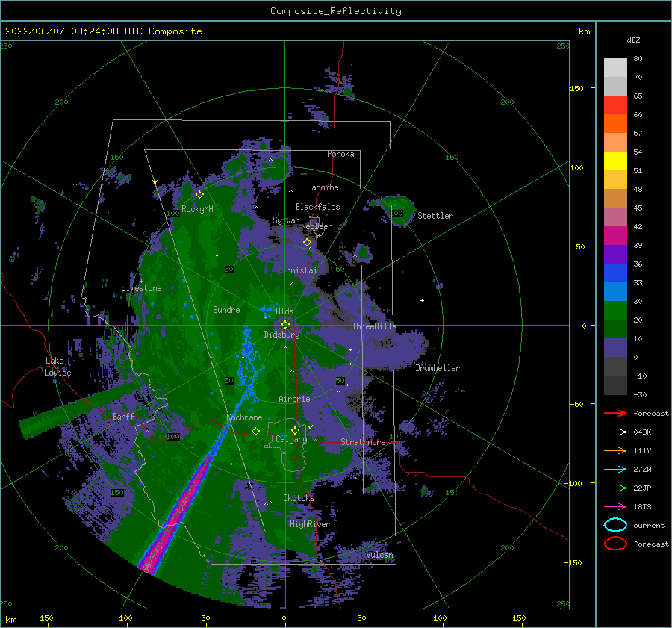Click the dBZ legend heading
Viewport: 672px width, 628px height.
633,40
